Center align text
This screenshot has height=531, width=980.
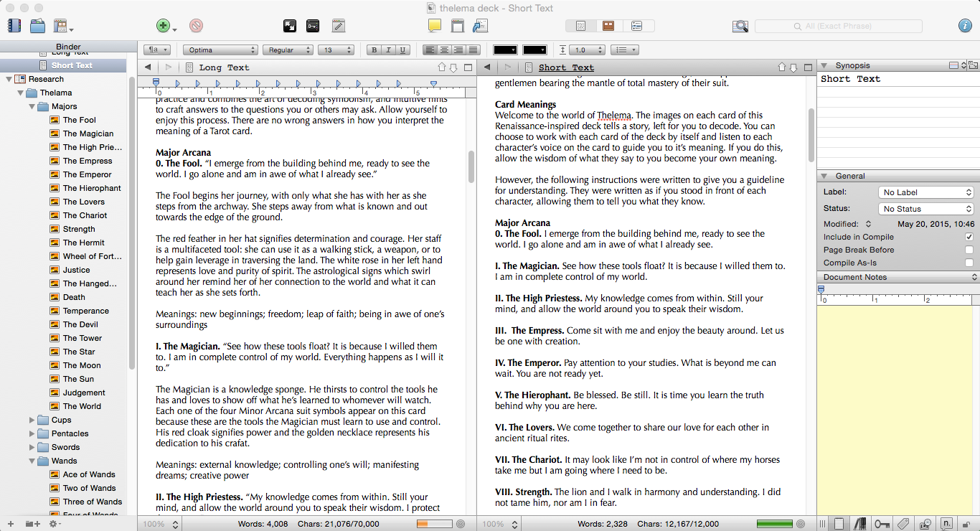[444, 50]
